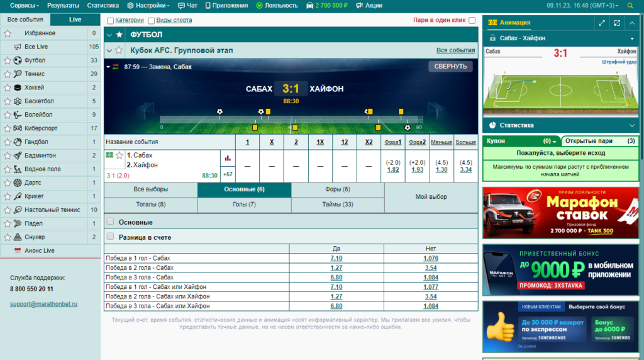Viewport: 644px width, 360px height.
Task: Toggle the Виды спорта checkbox
Action: 151,21
